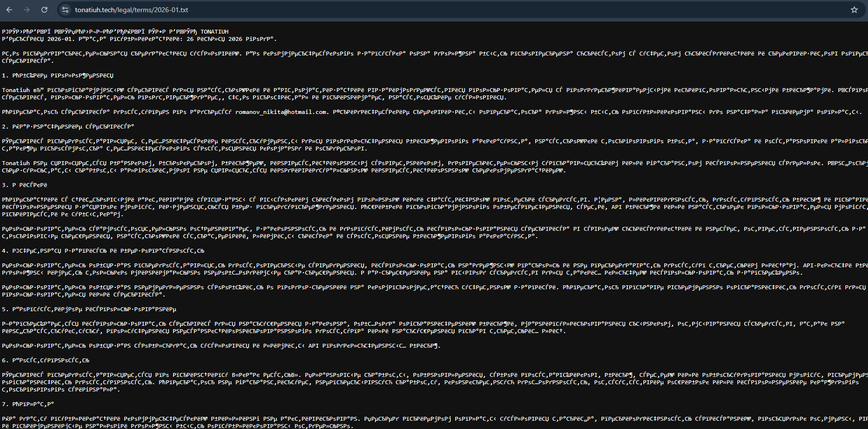Click the word TONATIUH in the title line
Viewport: 868px width, 429px height.
tap(214, 32)
